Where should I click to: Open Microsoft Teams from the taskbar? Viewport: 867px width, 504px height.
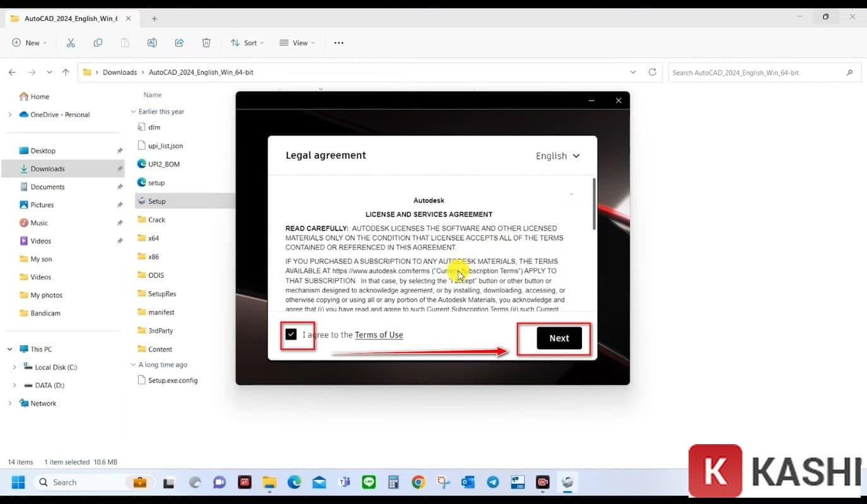(x=344, y=483)
